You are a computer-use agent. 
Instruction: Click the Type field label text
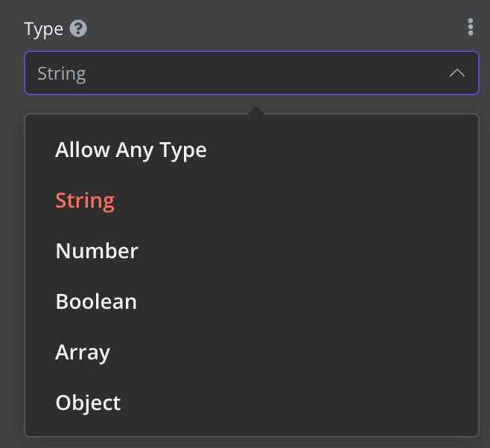coord(43,29)
